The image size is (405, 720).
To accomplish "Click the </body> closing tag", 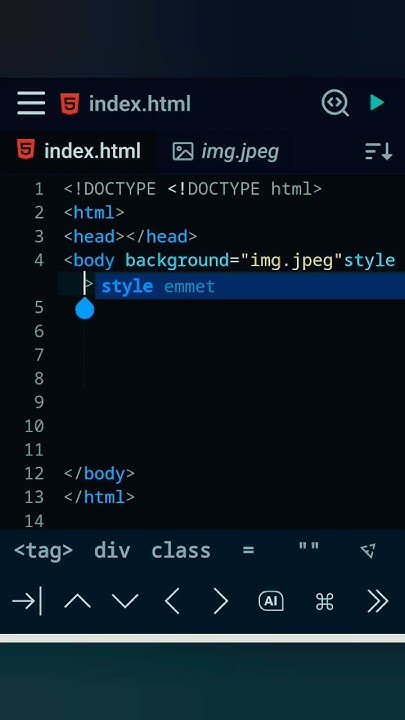I will pos(99,473).
